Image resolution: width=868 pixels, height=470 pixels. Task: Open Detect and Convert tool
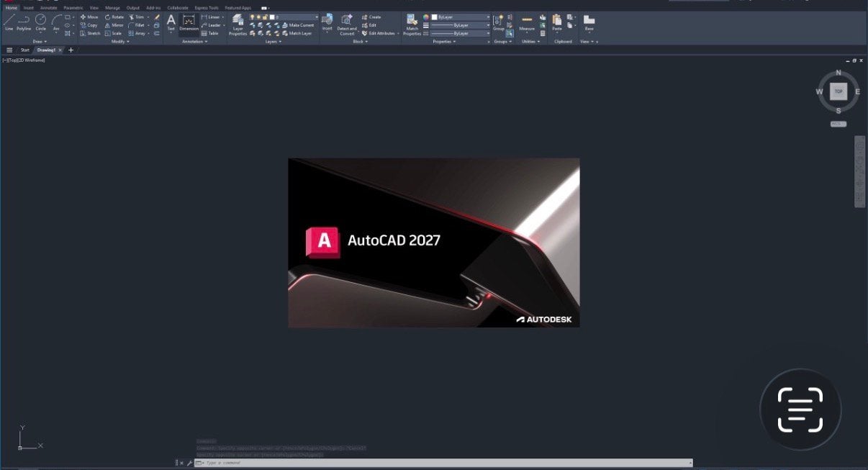(347, 24)
